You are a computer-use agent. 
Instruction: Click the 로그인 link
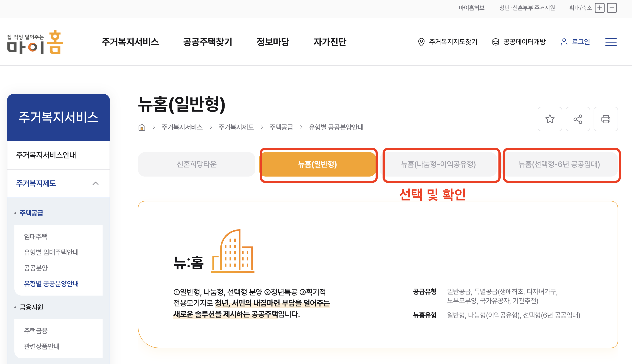pyautogui.click(x=575, y=42)
